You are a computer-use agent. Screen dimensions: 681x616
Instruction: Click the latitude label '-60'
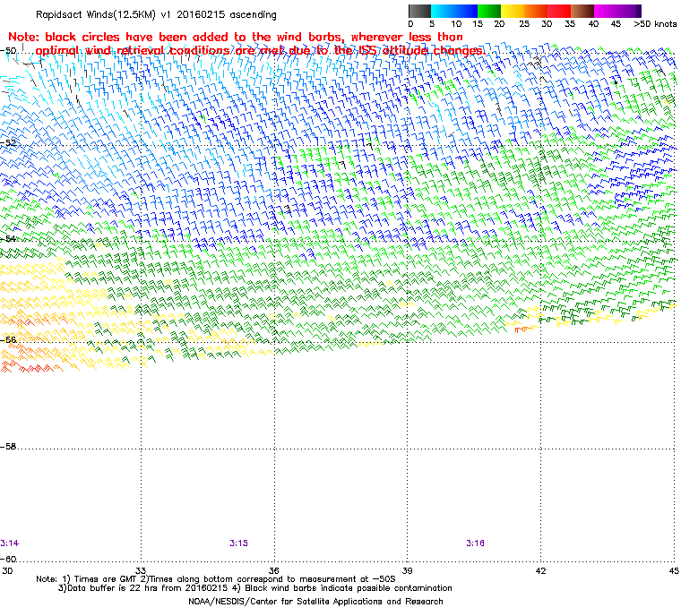point(8,559)
